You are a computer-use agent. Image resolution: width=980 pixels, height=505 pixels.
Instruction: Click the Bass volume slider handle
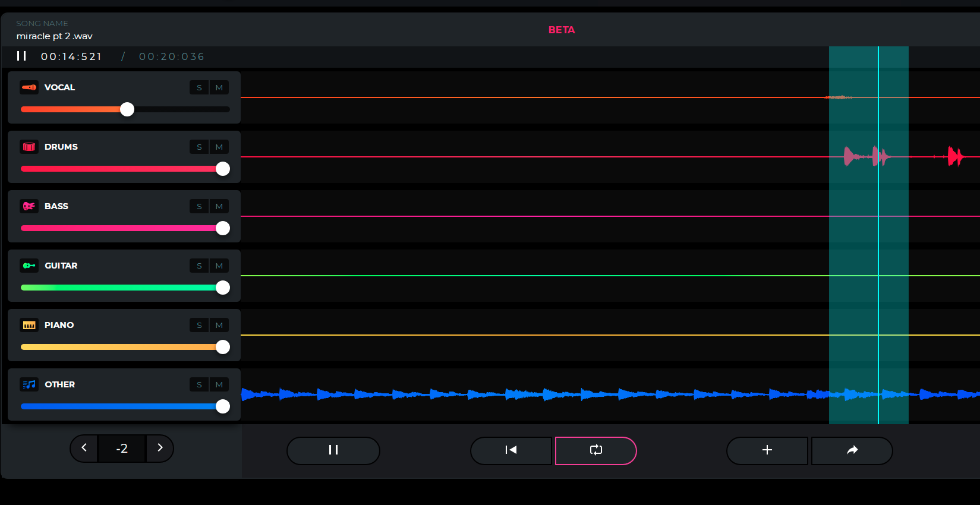point(223,228)
